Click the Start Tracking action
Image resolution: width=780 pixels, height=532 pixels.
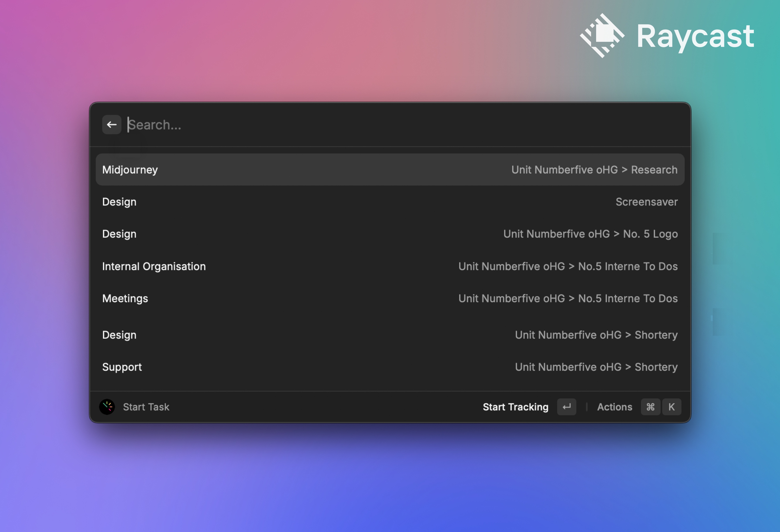pos(516,407)
